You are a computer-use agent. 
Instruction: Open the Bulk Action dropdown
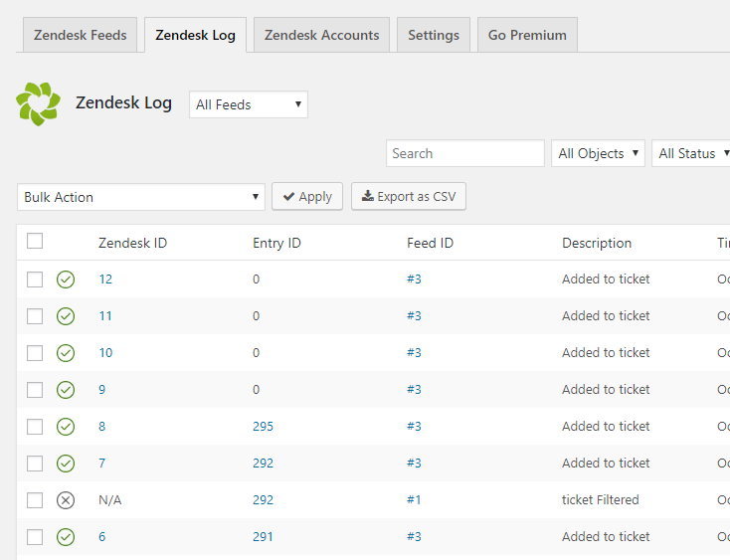click(x=141, y=197)
